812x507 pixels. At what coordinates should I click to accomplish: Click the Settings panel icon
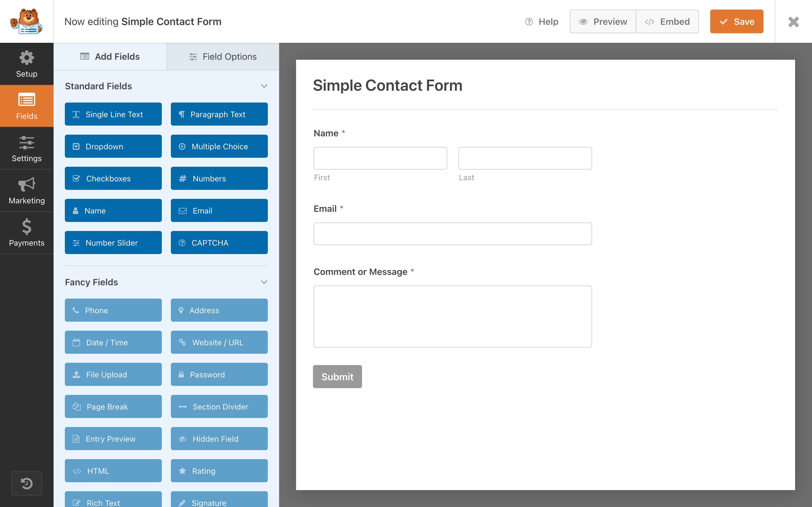point(26,148)
